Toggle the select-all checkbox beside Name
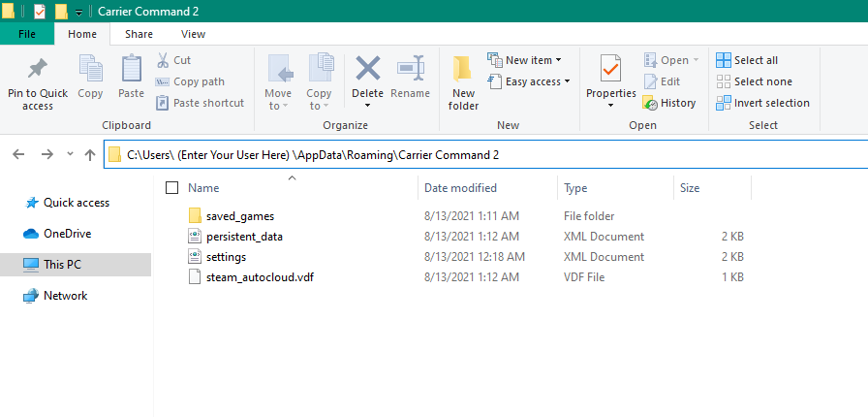The height and width of the screenshot is (417, 868). pyautogui.click(x=172, y=188)
